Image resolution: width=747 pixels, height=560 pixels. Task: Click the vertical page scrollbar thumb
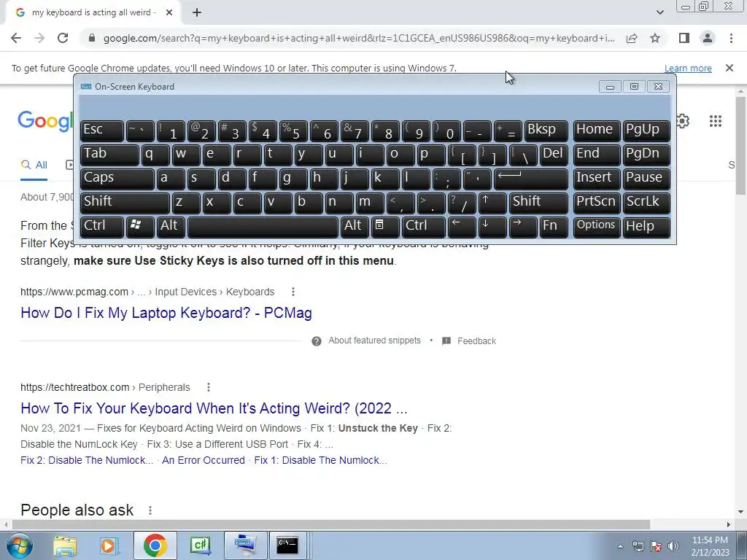pos(740,146)
